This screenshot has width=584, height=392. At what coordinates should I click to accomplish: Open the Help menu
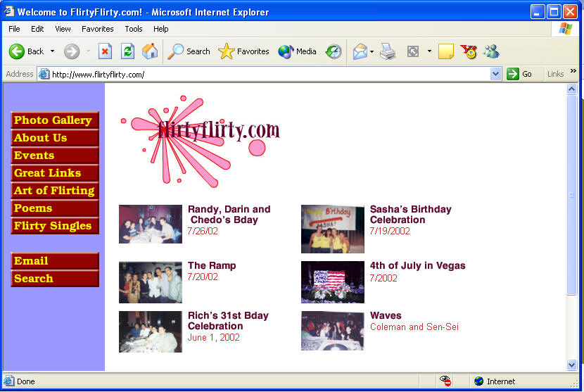pos(161,29)
